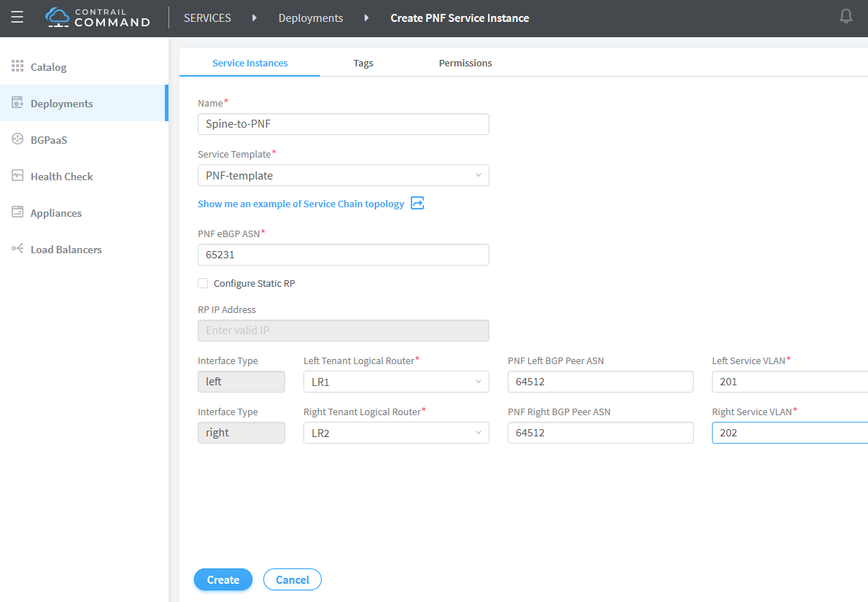Image resolution: width=868 pixels, height=602 pixels.
Task: Open the Left Tenant Logical Router dropdown
Action: tap(395, 382)
